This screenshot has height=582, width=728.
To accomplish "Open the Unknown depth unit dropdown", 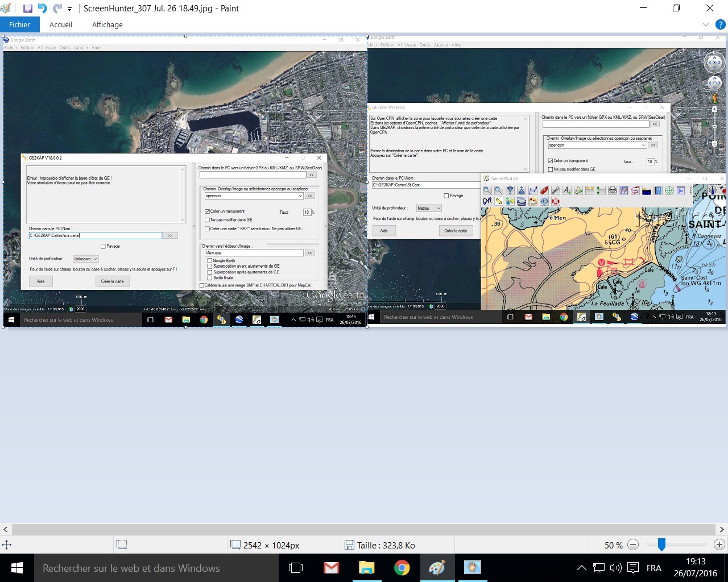I will tap(85, 259).
